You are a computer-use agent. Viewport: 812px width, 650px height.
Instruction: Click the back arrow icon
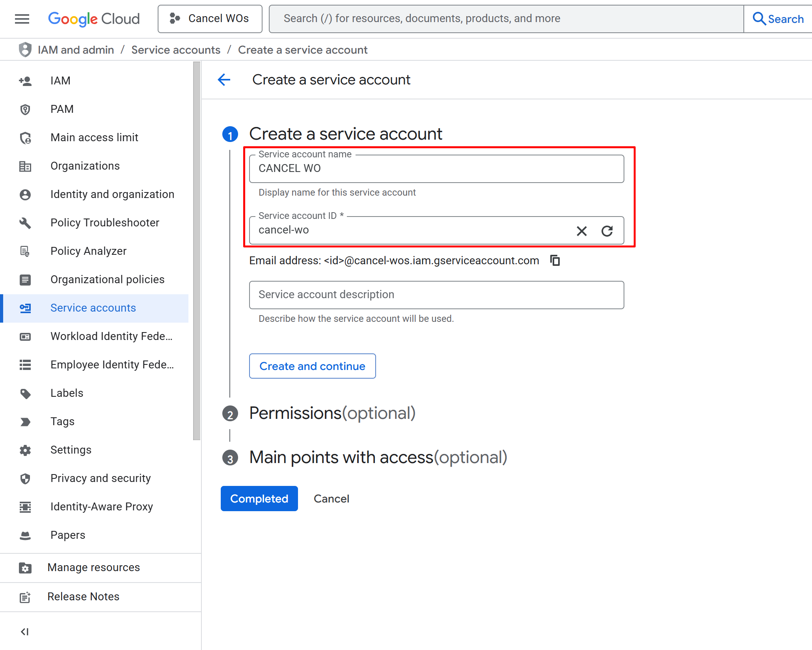click(224, 80)
